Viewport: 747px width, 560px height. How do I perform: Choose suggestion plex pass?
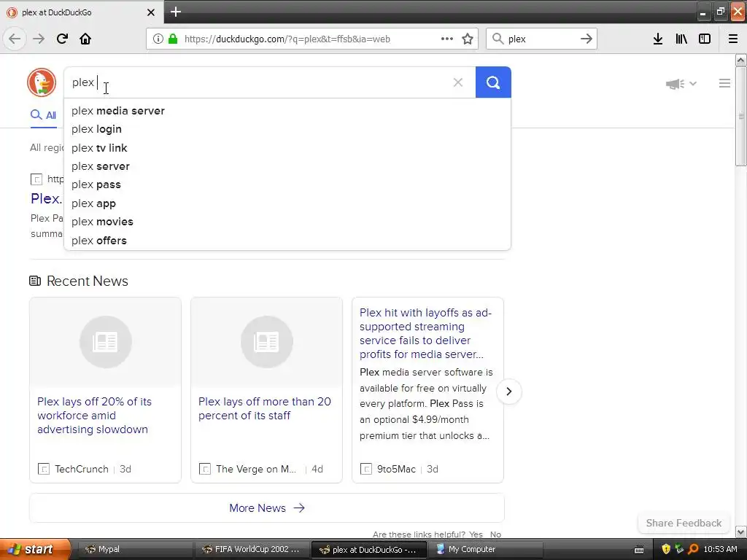pos(287,184)
